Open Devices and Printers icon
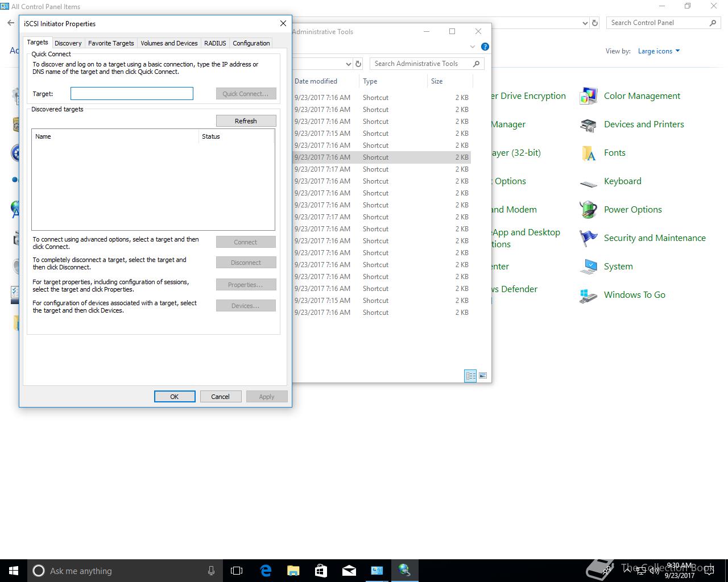This screenshot has width=728, height=582. click(588, 124)
